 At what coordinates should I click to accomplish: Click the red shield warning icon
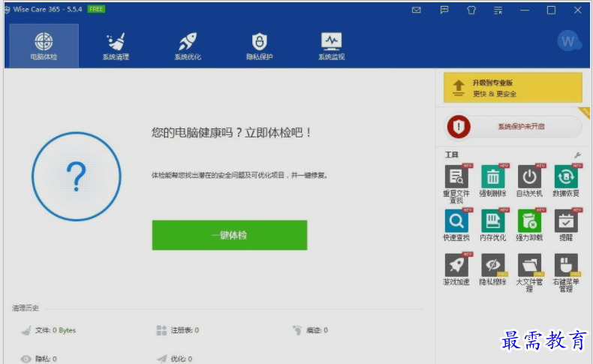click(459, 127)
